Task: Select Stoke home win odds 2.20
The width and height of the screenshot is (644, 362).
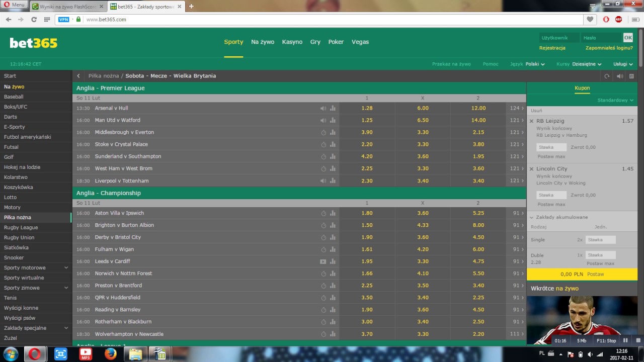Action: point(367,144)
